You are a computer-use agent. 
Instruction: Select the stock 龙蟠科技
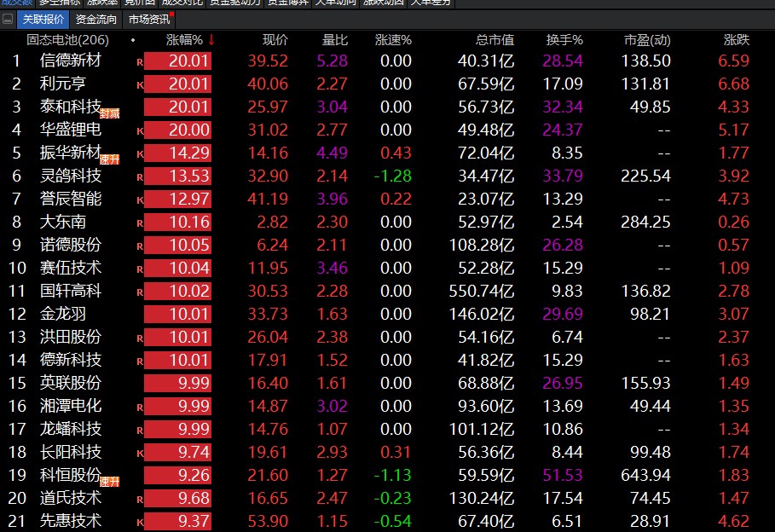[x=71, y=429]
